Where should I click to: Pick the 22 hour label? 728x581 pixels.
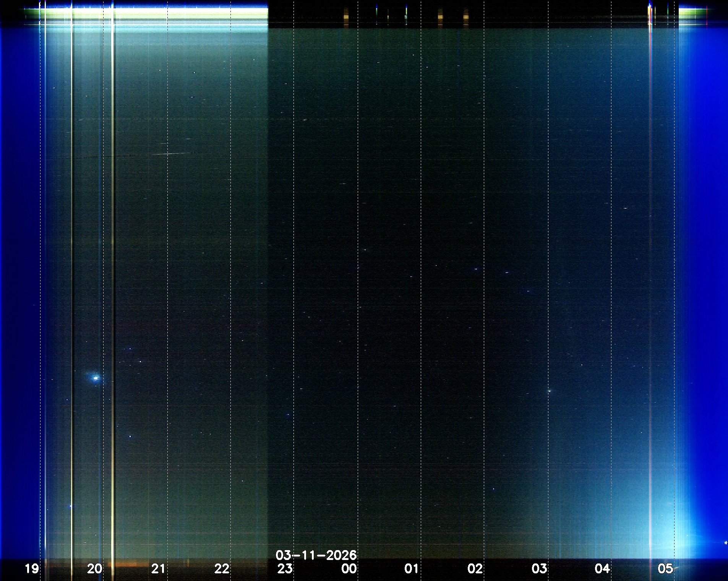222,569
